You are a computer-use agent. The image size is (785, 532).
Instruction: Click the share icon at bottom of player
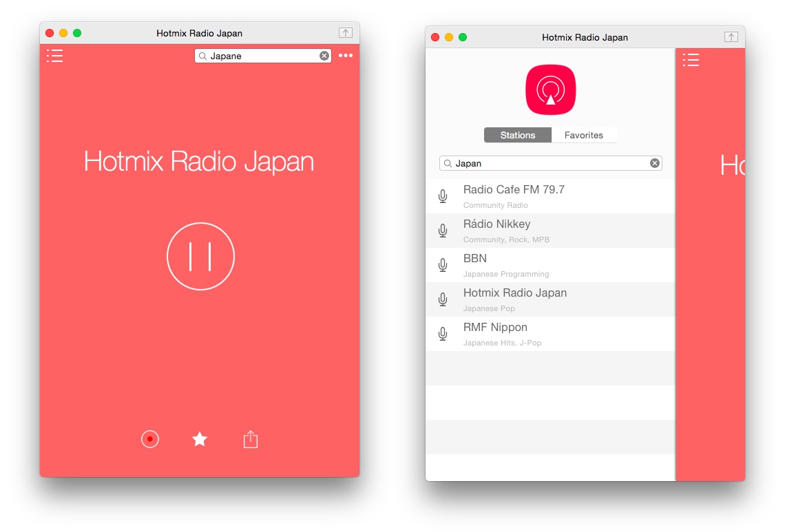251,439
